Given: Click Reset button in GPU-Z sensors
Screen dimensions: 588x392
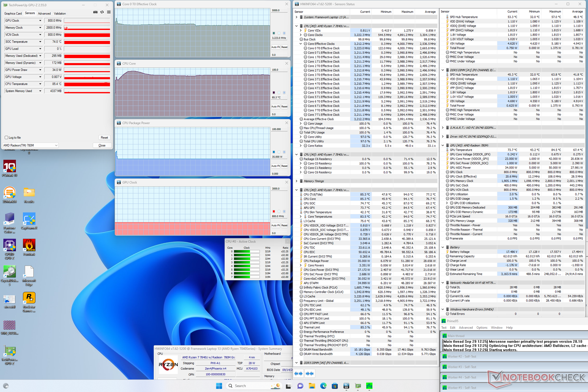Looking at the screenshot, I should point(104,138).
